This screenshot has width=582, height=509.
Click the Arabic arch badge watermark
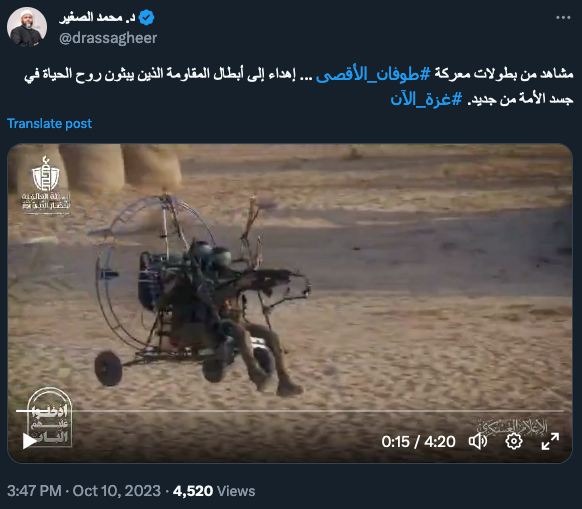pos(49,417)
